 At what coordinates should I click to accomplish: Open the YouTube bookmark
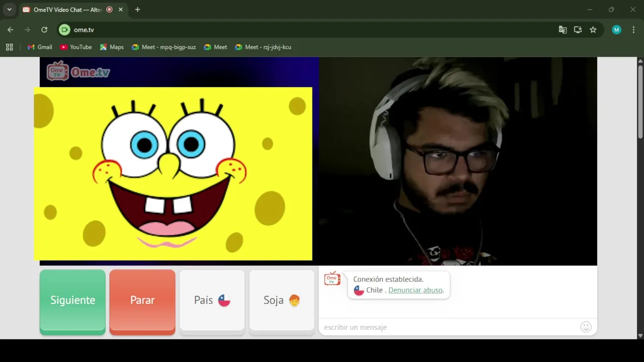pyautogui.click(x=76, y=47)
